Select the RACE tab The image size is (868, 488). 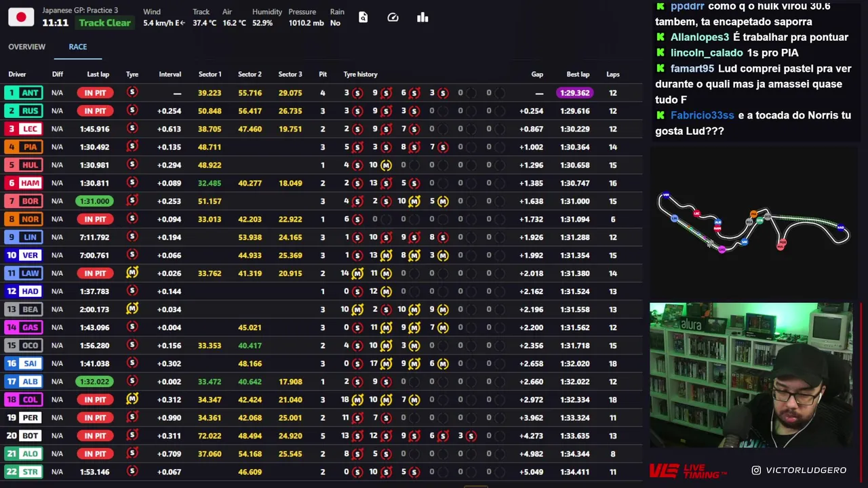tap(77, 47)
